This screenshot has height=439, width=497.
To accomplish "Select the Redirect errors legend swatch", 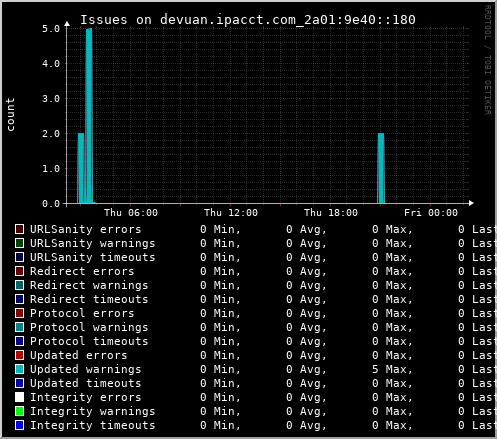I will [x=20, y=271].
